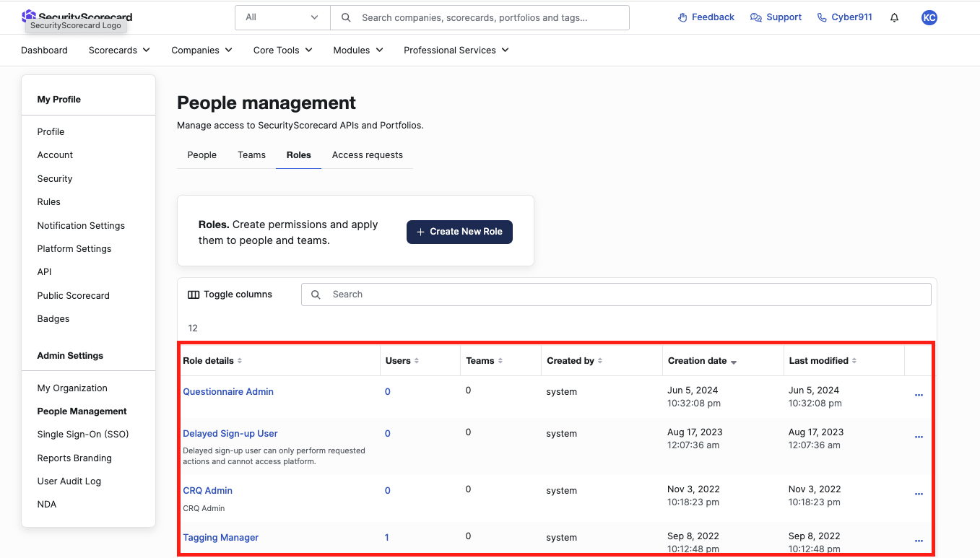980x558 pixels.
Task: Expand the Modules menu
Action: tap(357, 51)
